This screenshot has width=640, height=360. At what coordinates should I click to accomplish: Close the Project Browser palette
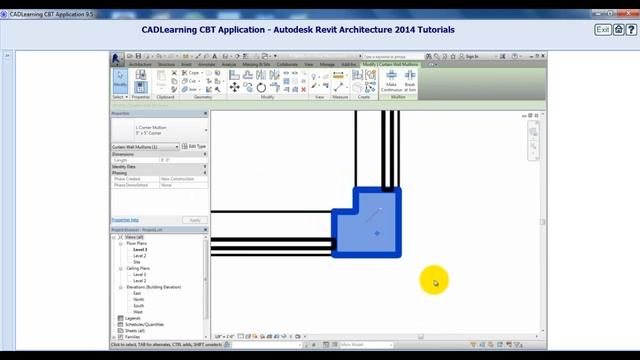click(x=205, y=230)
